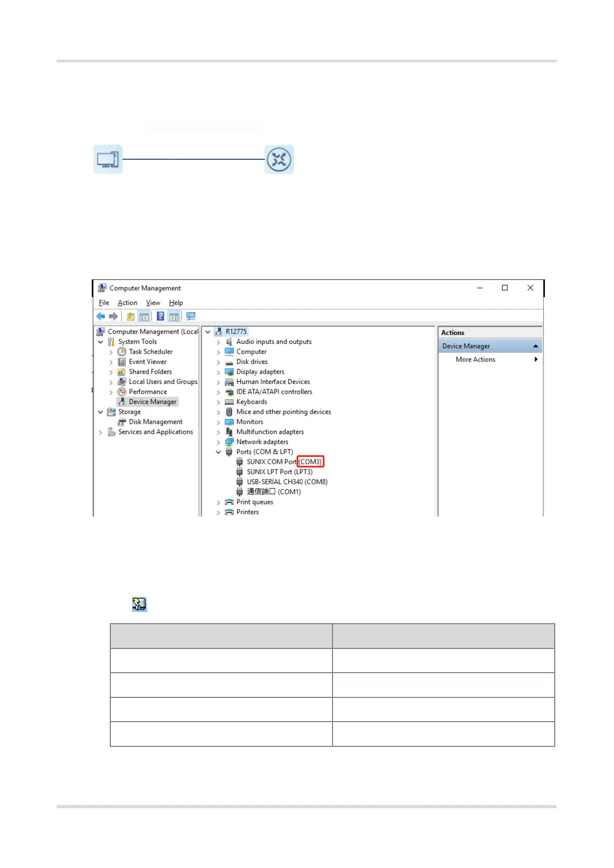Select the 通信端口 (COM1) device

(x=274, y=492)
